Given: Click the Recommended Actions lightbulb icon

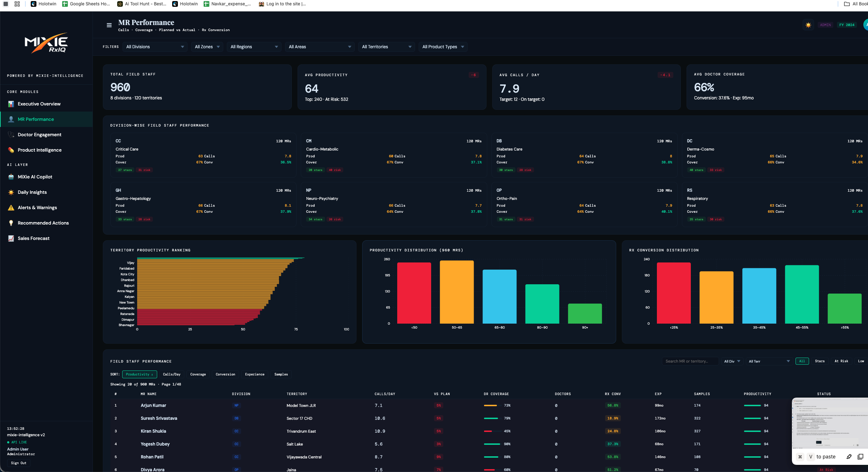Looking at the screenshot, I should click(x=11, y=223).
